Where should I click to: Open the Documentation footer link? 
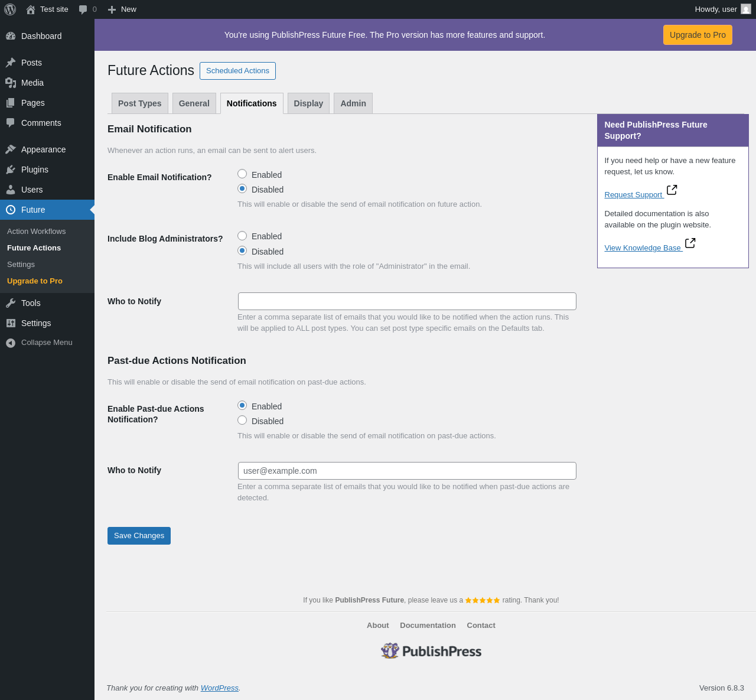point(428,625)
